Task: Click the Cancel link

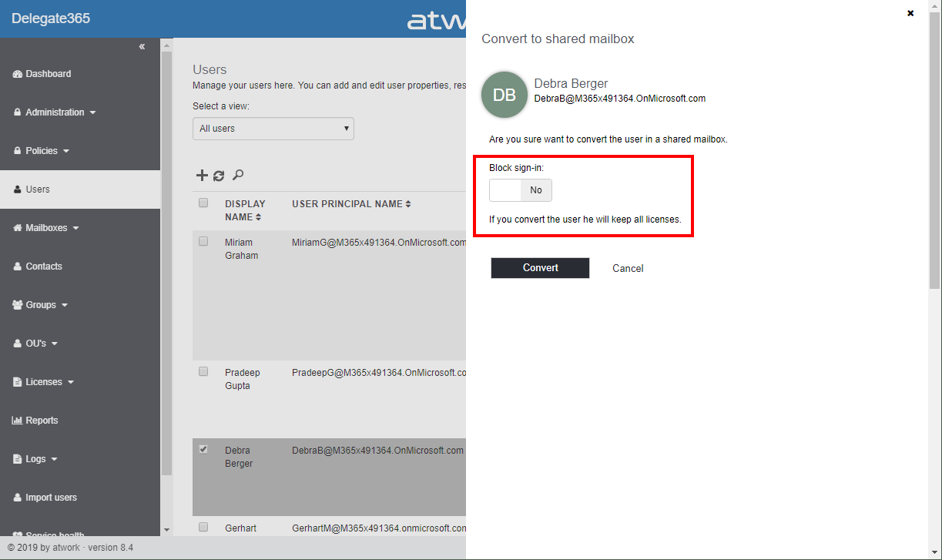Action: click(628, 269)
